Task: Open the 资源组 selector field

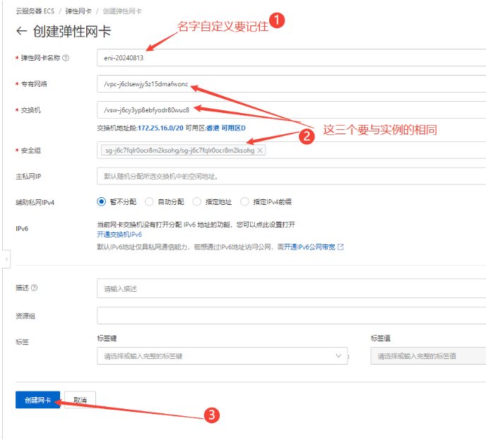Action: (291, 315)
